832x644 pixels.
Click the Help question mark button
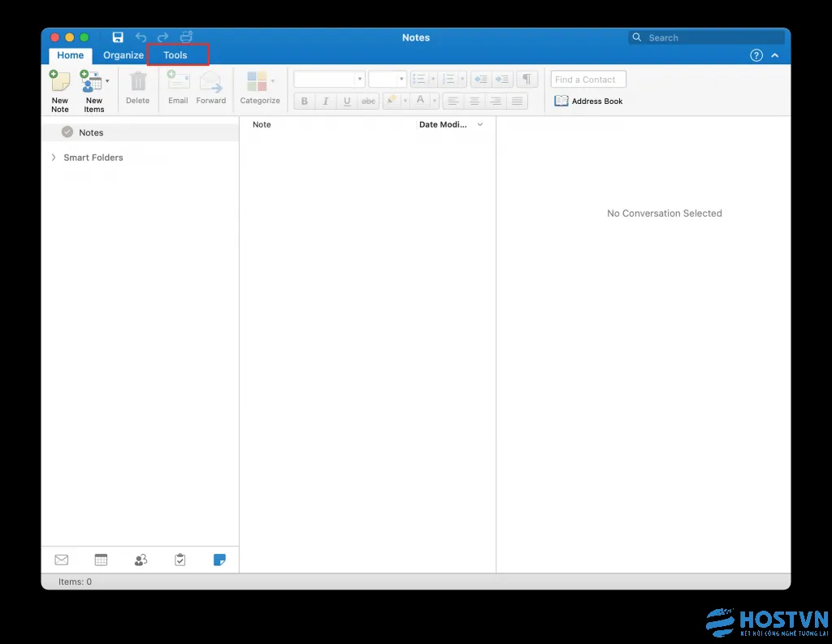click(x=756, y=55)
